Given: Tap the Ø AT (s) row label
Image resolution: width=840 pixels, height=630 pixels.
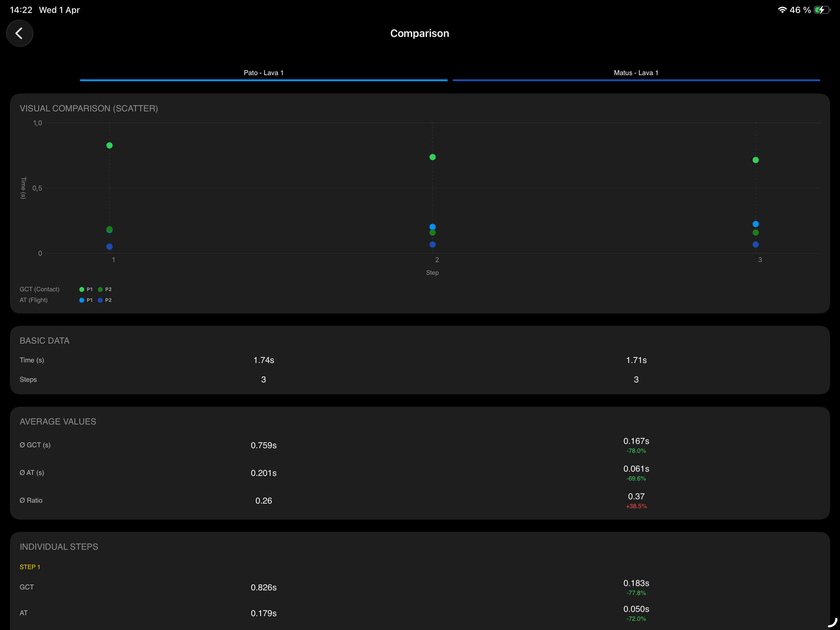Looking at the screenshot, I should click(32, 473).
